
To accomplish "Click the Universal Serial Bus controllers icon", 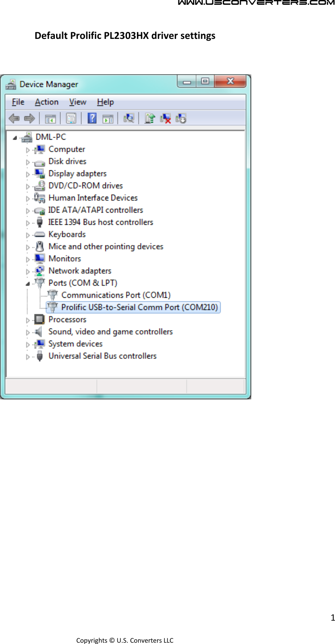I will point(40,356).
